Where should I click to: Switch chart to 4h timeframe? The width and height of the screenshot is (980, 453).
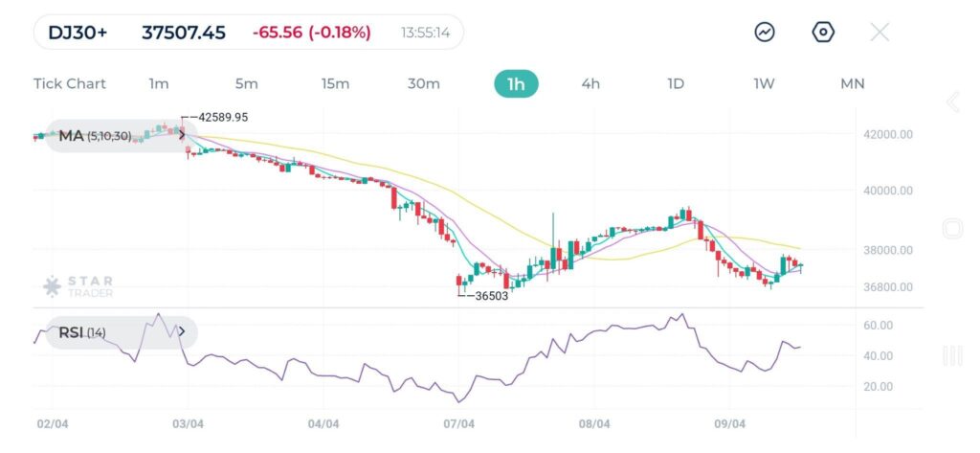pyautogui.click(x=590, y=83)
